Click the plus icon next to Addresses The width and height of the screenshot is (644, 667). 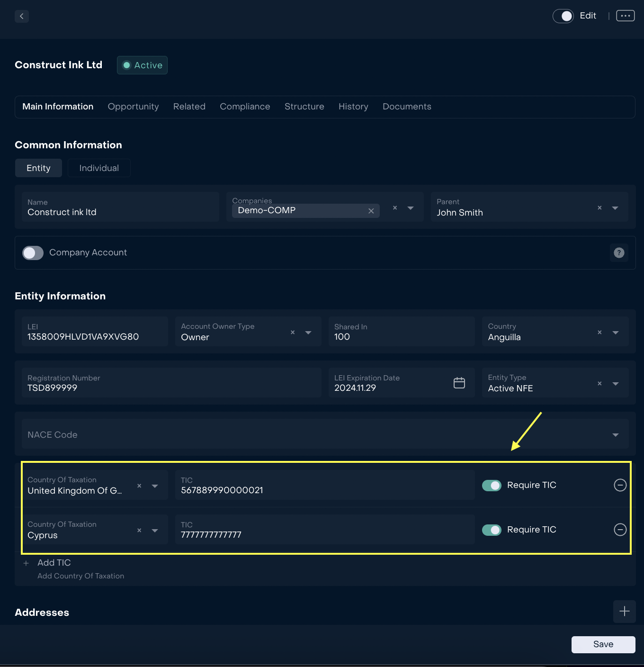624,612
